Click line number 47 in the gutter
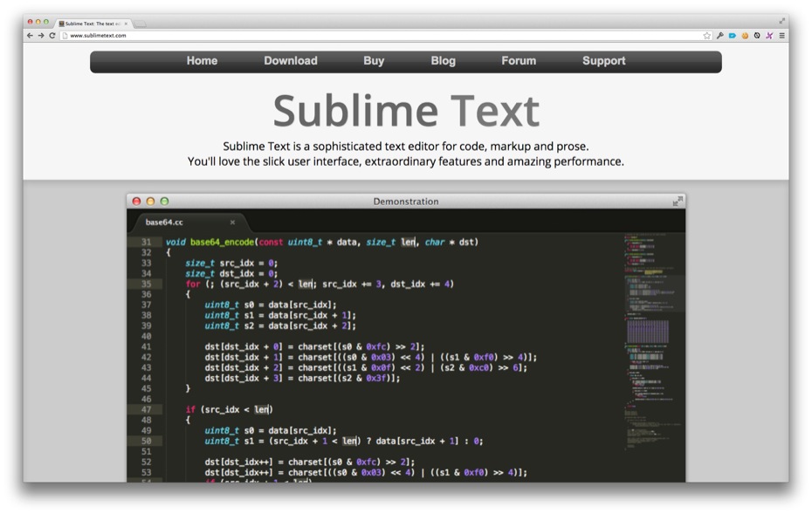This screenshot has height=514, width=812. coord(146,409)
